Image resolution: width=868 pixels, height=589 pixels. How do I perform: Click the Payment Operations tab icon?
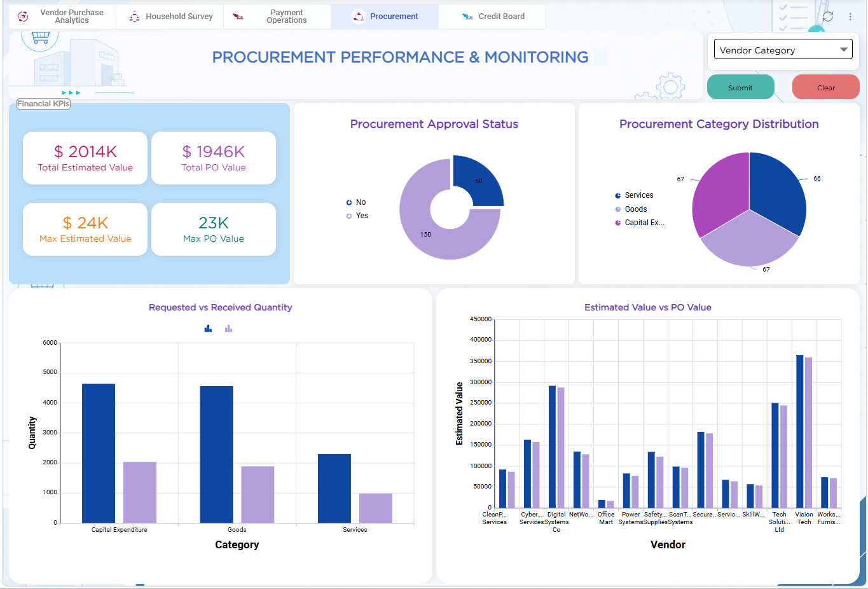point(238,17)
